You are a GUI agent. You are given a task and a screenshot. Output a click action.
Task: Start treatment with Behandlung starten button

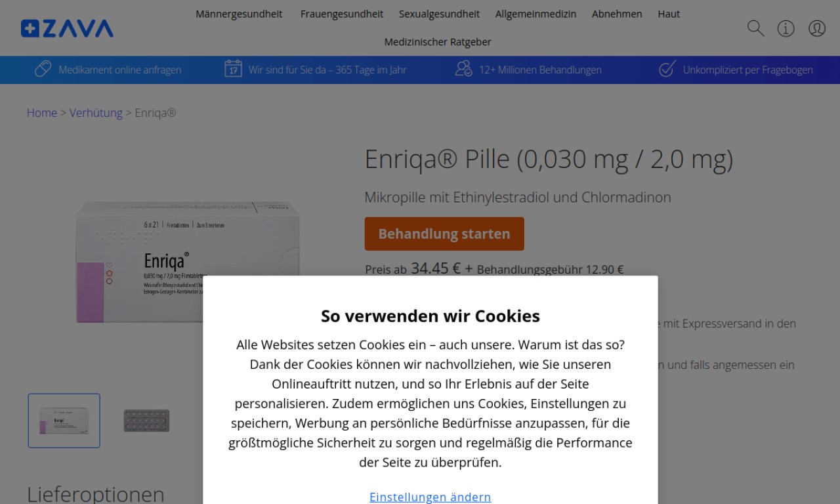[444, 234]
